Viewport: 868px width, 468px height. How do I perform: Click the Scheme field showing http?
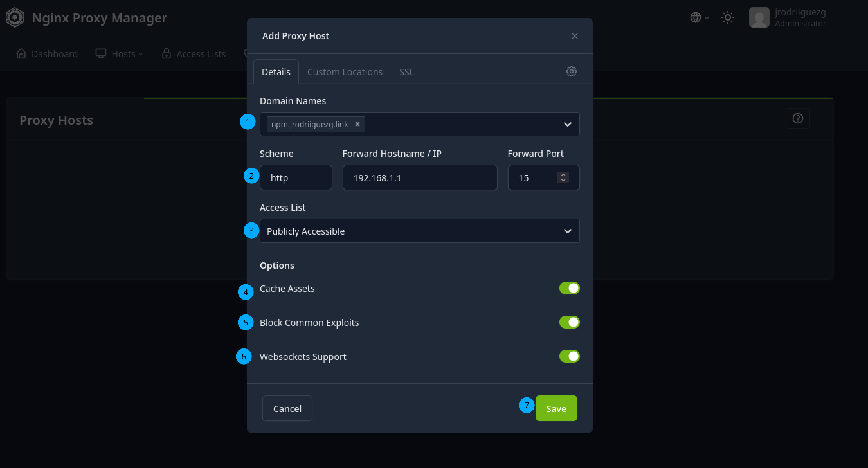pyautogui.click(x=296, y=177)
